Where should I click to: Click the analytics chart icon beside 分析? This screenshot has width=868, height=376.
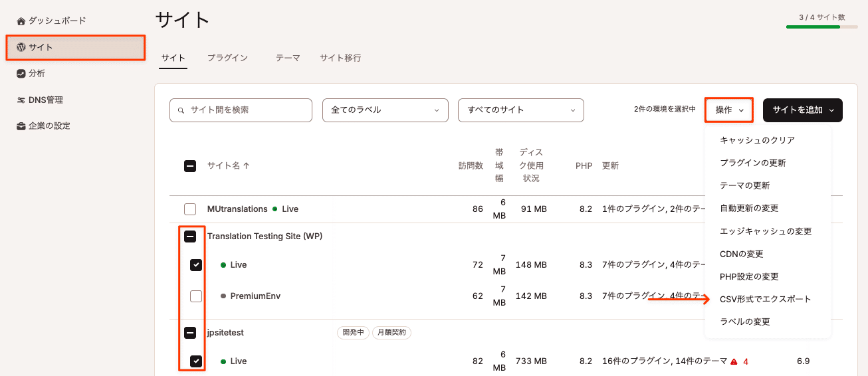point(21,74)
